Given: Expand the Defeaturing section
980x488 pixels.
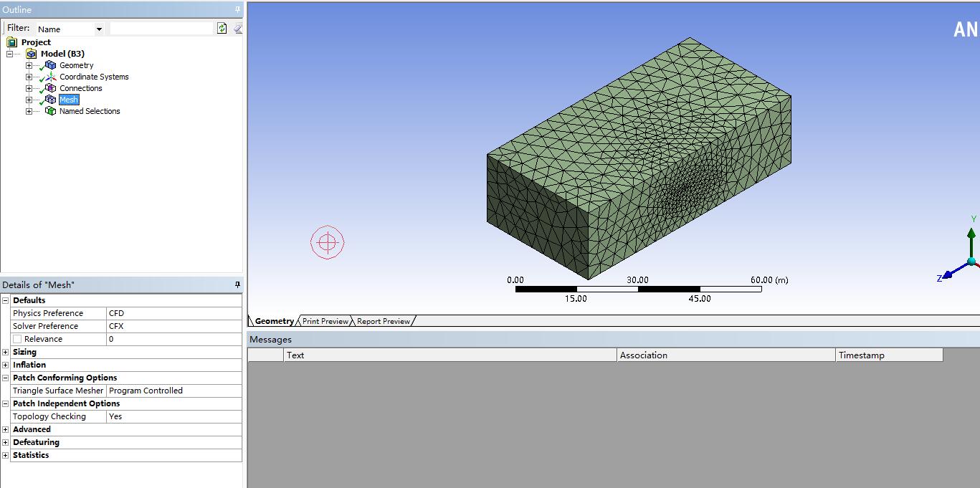Looking at the screenshot, I should [6, 442].
